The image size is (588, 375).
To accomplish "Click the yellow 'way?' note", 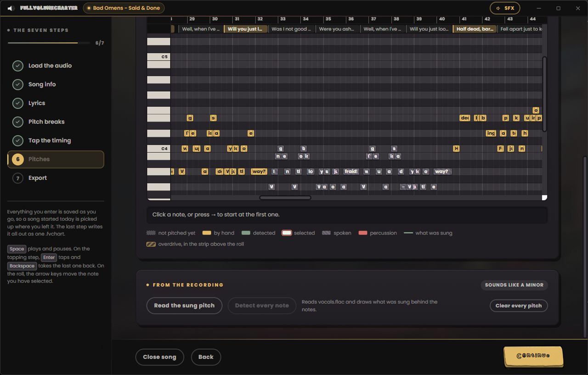I will click(x=259, y=172).
